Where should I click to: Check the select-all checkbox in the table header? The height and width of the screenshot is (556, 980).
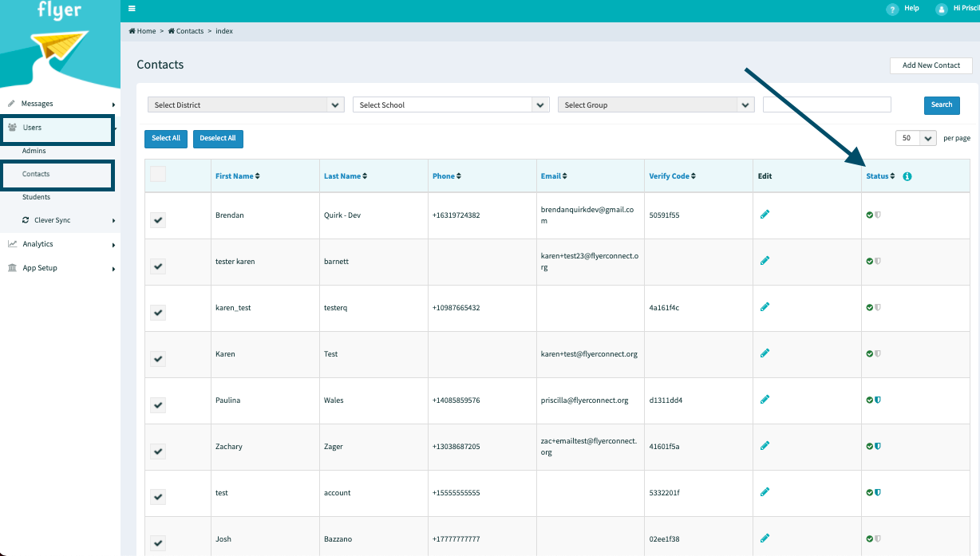[x=157, y=173]
